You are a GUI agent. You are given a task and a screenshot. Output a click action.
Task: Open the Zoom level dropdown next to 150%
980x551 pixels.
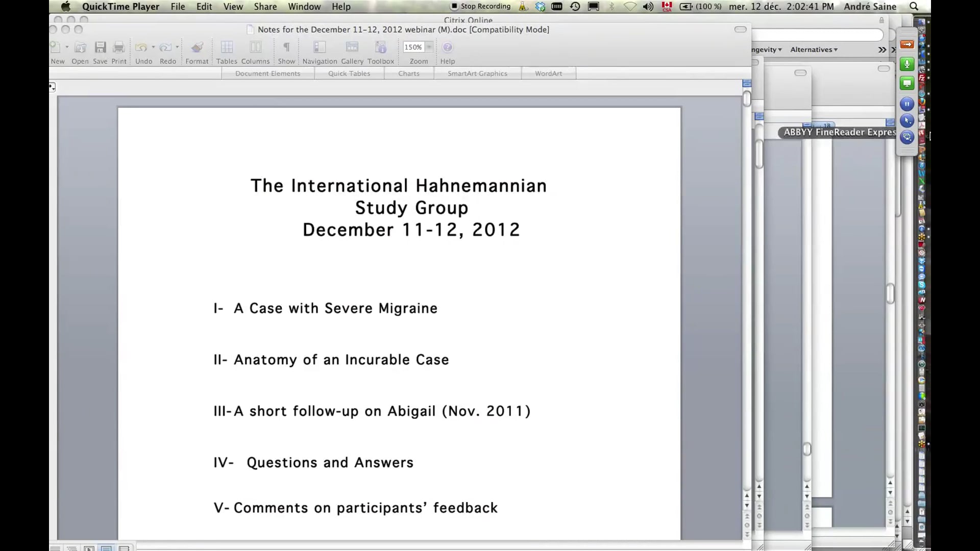(x=429, y=47)
